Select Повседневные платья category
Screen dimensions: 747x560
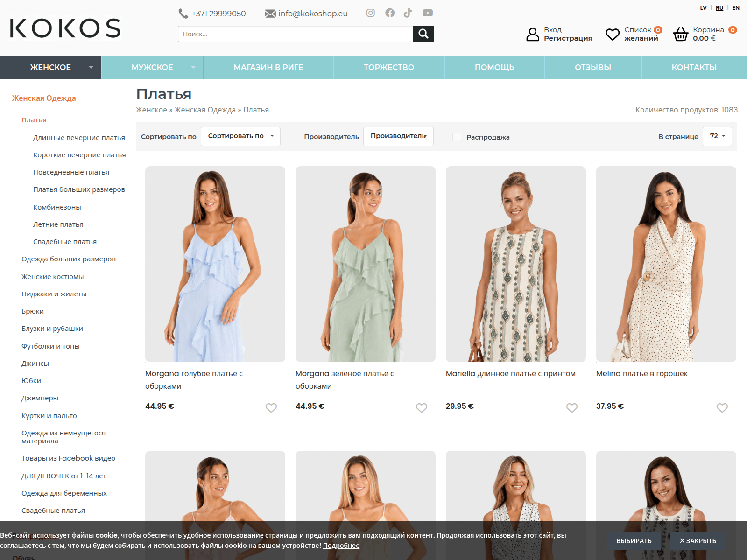[71, 172]
